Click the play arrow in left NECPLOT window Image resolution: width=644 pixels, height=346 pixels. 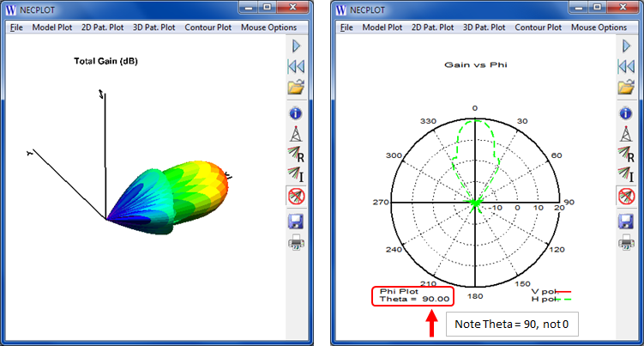click(x=296, y=46)
